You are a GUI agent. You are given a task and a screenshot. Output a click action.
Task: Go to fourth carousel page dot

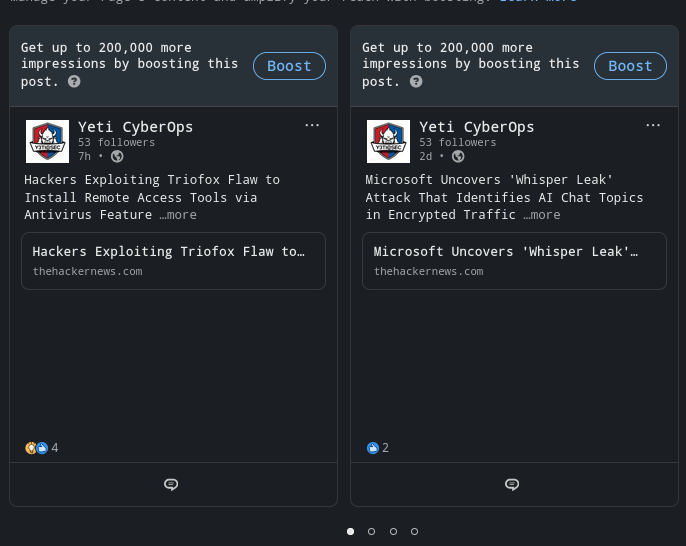414,532
